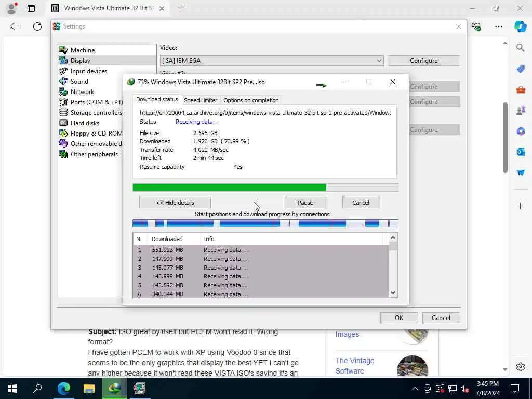Screen dimensions: 532x399
Task: Open Internet Download Manager taskbar icon
Action: [115, 389]
